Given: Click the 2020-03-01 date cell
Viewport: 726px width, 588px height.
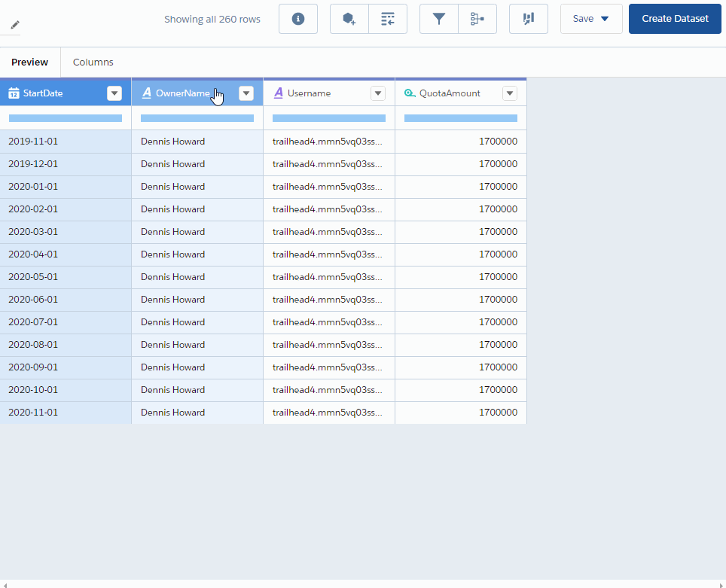Looking at the screenshot, I should [x=66, y=231].
